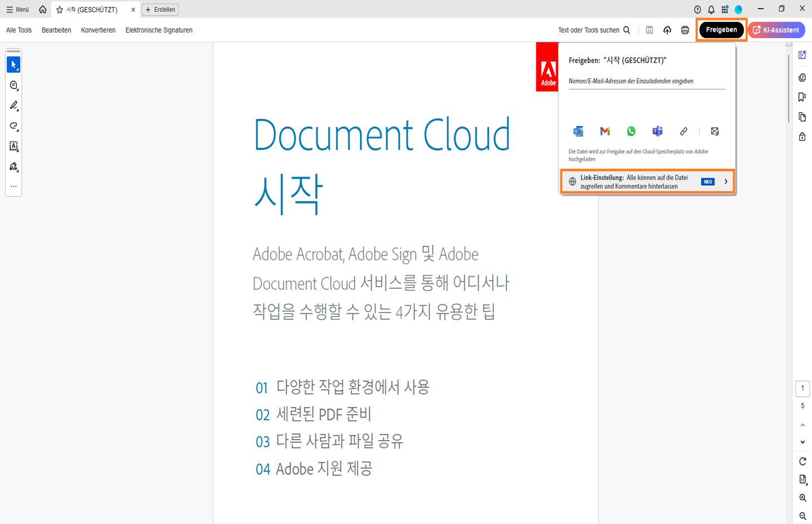
Task: Print the document via printer icon
Action: click(685, 30)
